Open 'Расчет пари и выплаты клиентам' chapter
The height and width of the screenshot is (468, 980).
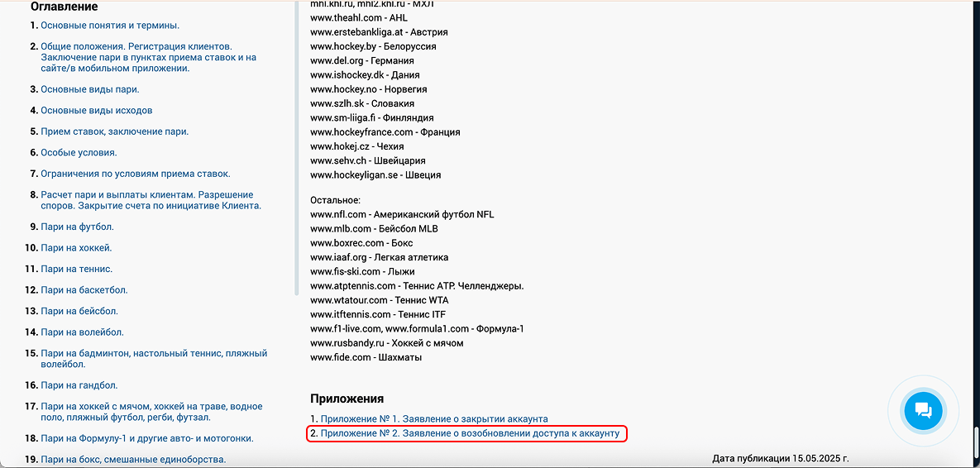pos(151,200)
